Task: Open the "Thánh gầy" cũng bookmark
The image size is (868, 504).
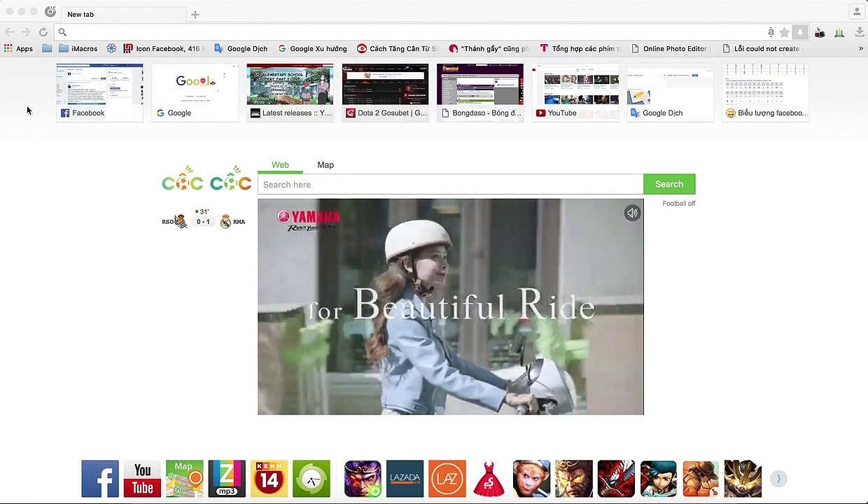Action: [489, 48]
